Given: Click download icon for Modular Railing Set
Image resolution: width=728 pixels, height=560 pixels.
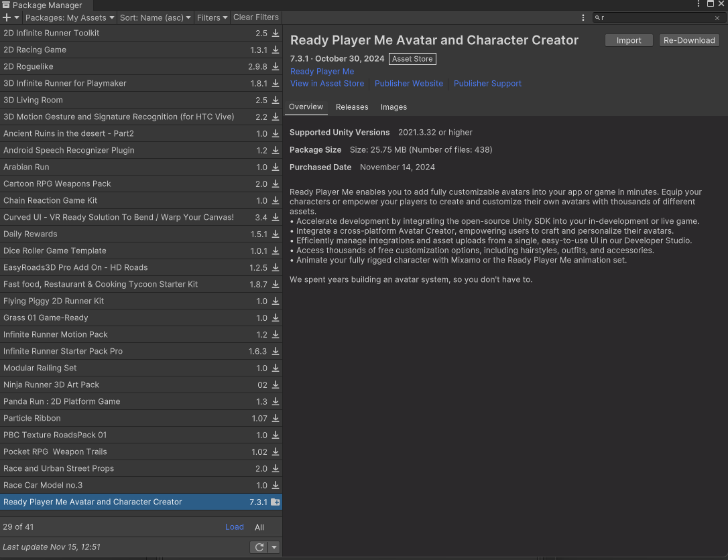Looking at the screenshot, I should tap(276, 368).
